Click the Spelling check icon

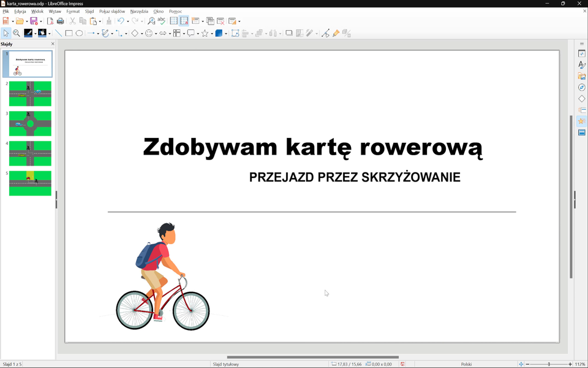tap(162, 21)
